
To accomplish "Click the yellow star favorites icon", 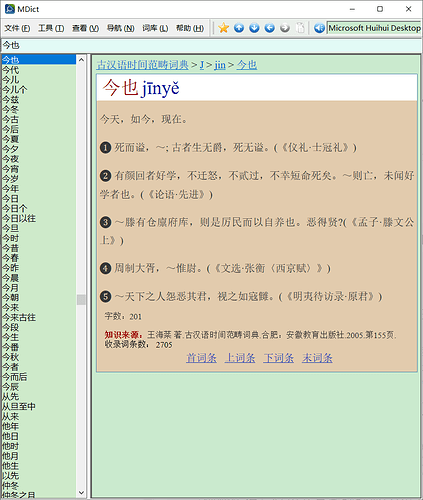I will [223, 28].
